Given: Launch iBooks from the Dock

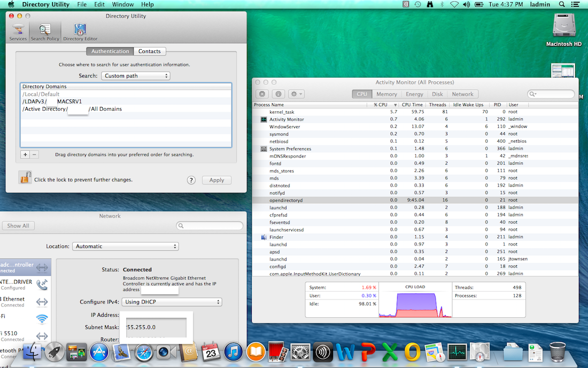Looking at the screenshot, I should coord(256,352).
